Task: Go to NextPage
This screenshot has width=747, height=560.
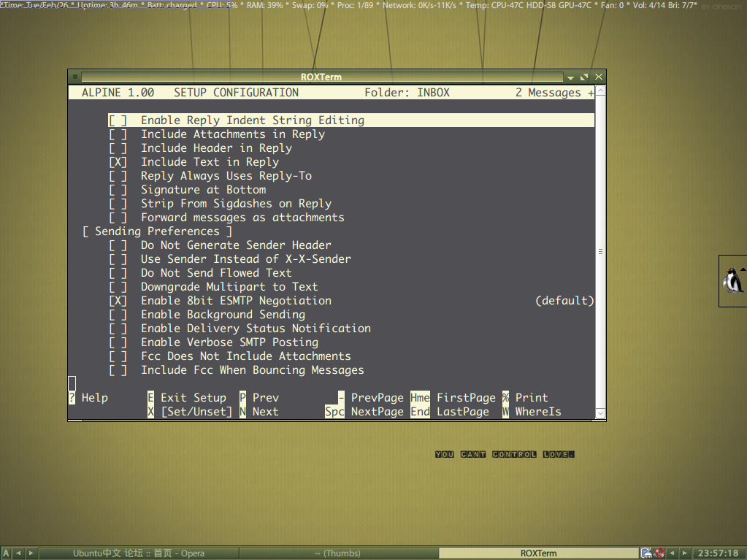Action: 364,412
